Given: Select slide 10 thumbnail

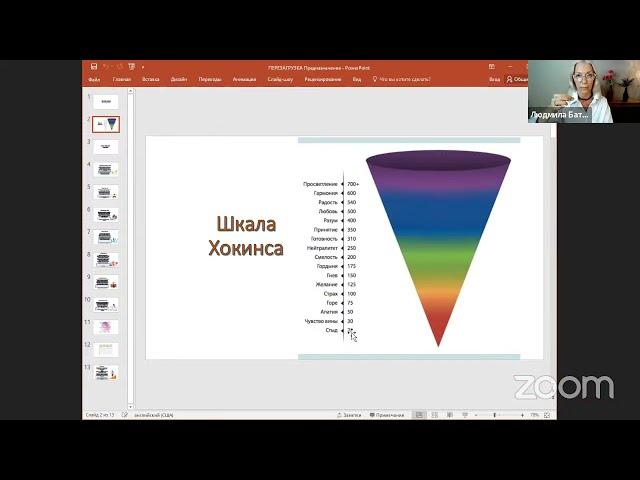Looking at the screenshot, I should 106,304.
